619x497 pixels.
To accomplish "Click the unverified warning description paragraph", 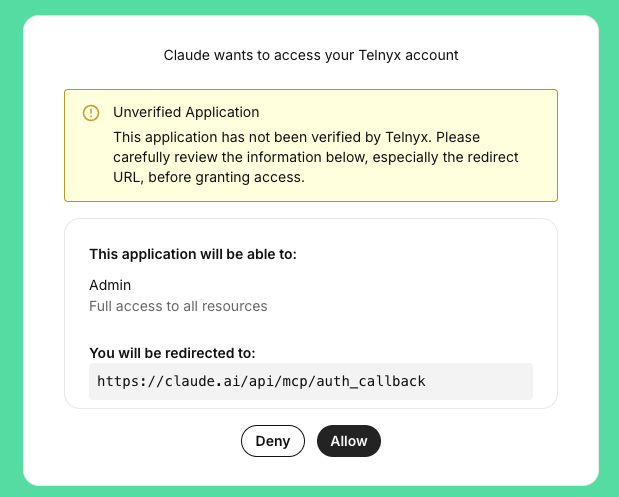I will tap(315, 157).
